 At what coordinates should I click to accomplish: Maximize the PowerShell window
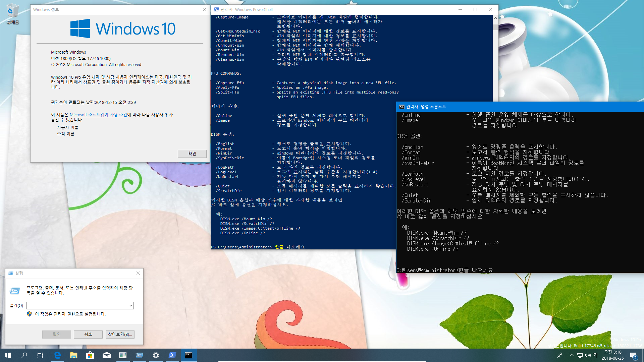point(475,9)
